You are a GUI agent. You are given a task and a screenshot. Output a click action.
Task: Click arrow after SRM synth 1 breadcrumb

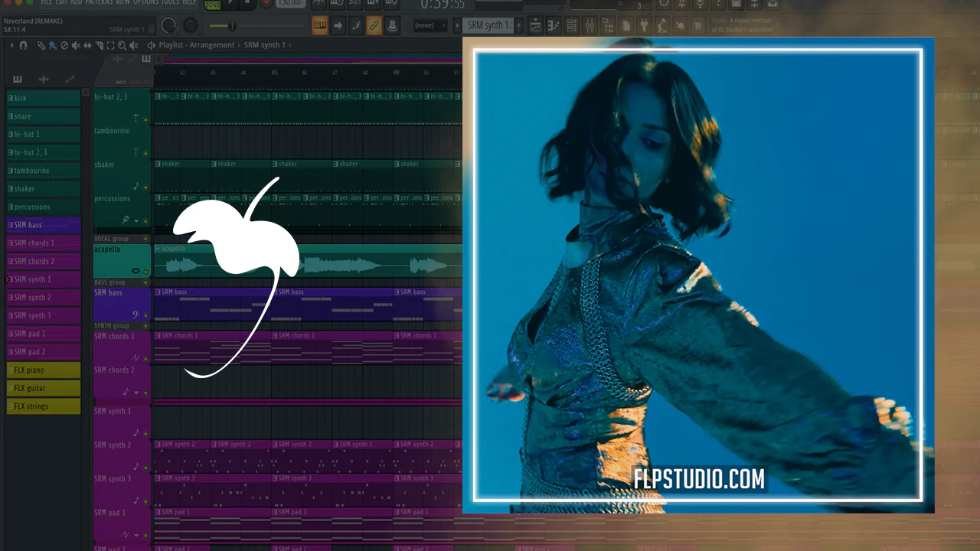pos(290,45)
